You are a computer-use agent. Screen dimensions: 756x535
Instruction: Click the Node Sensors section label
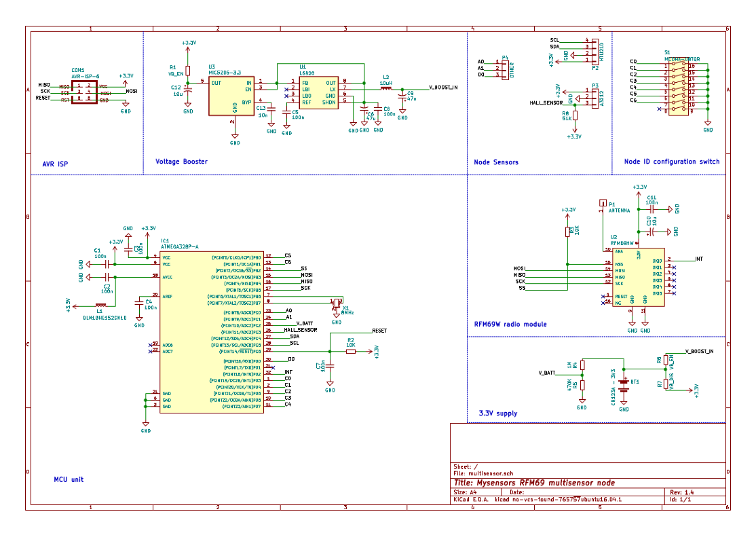(495, 162)
